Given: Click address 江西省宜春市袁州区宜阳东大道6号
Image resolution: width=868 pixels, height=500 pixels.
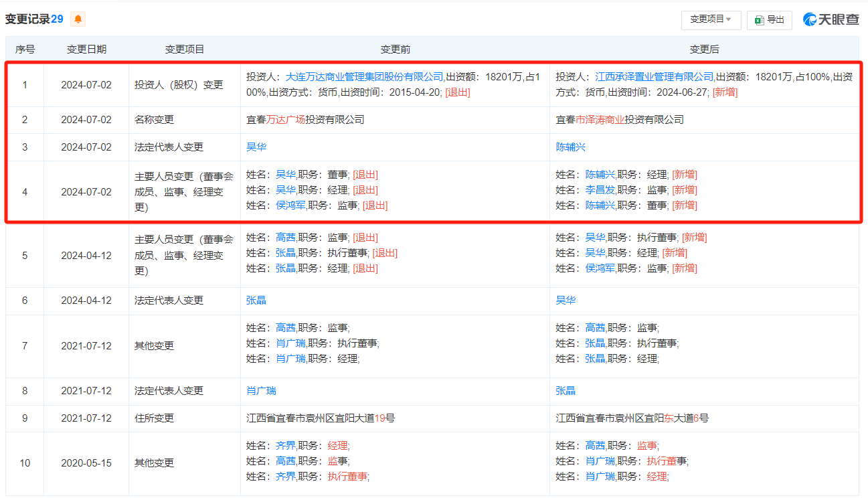Looking at the screenshot, I should (632, 418).
